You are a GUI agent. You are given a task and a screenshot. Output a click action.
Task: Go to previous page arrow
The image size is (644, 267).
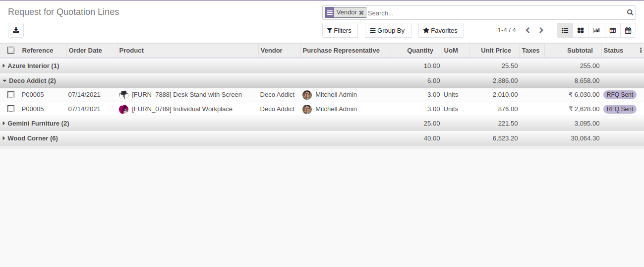click(527, 30)
